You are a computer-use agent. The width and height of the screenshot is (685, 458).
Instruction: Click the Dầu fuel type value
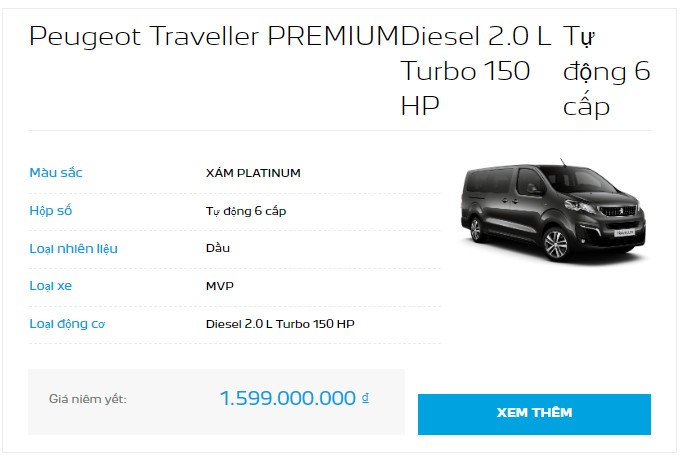pos(218,248)
